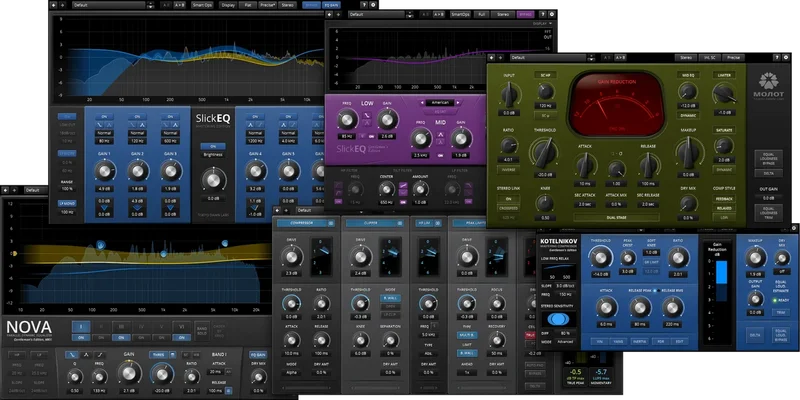Toggle BYPASS in purple SlickEQ toolbar
The image size is (800, 400).
click(x=524, y=15)
